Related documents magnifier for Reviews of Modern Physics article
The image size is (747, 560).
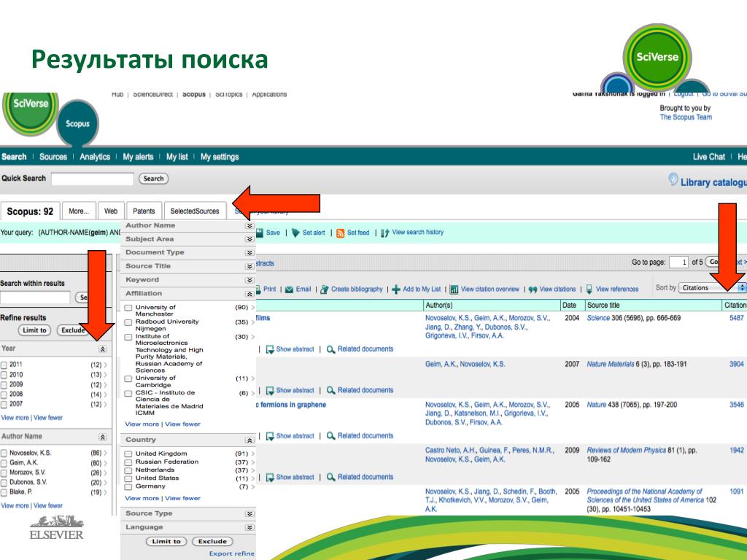point(330,477)
